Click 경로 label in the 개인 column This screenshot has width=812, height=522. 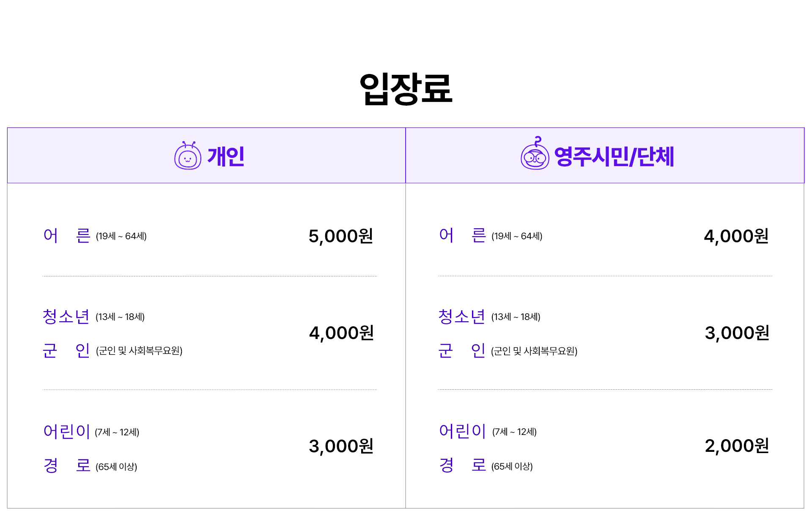(67, 466)
